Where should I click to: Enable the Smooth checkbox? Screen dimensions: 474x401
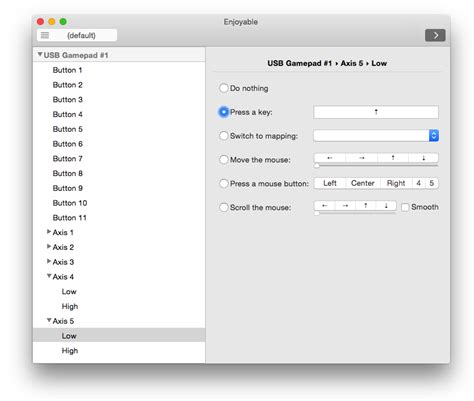[x=405, y=207]
